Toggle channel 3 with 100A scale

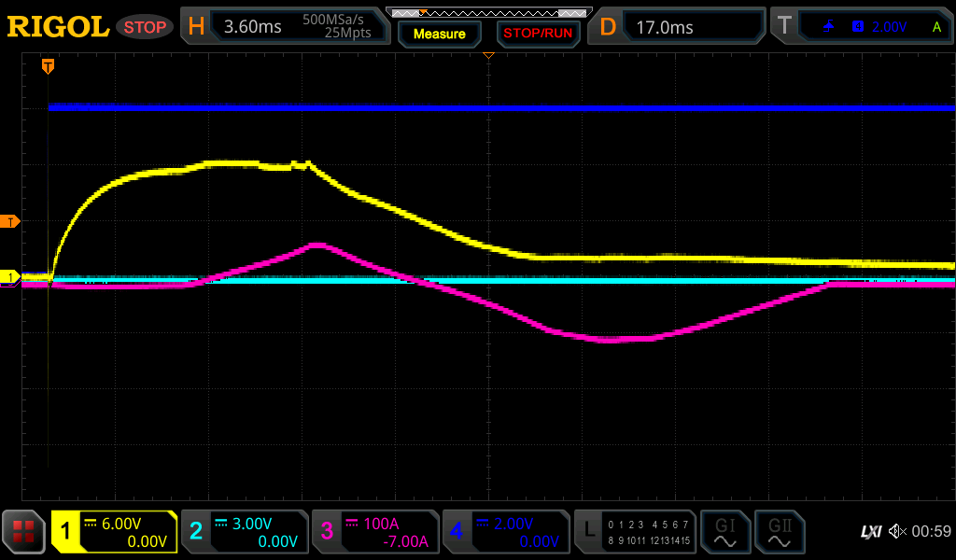375,532
